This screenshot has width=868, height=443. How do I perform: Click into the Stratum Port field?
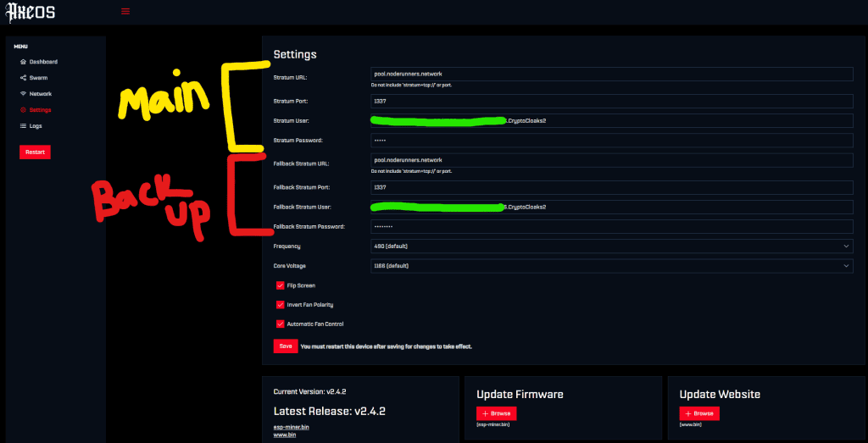tap(612, 101)
